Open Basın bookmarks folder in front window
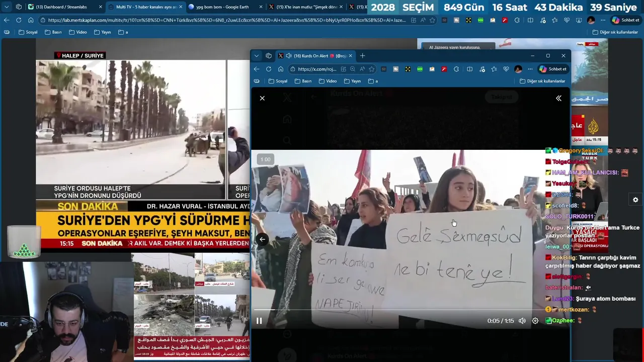644x362 pixels. (x=303, y=81)
